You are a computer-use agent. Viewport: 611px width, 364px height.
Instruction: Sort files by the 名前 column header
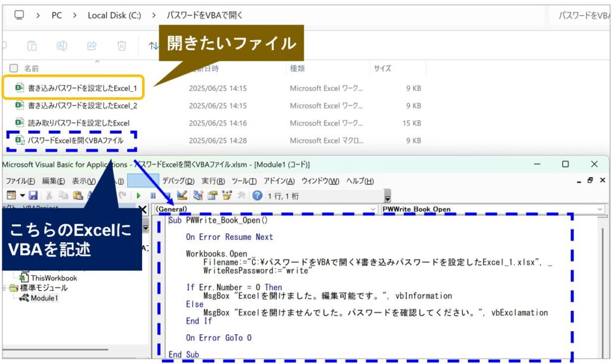pyautogui.click(x=31, y=69)
